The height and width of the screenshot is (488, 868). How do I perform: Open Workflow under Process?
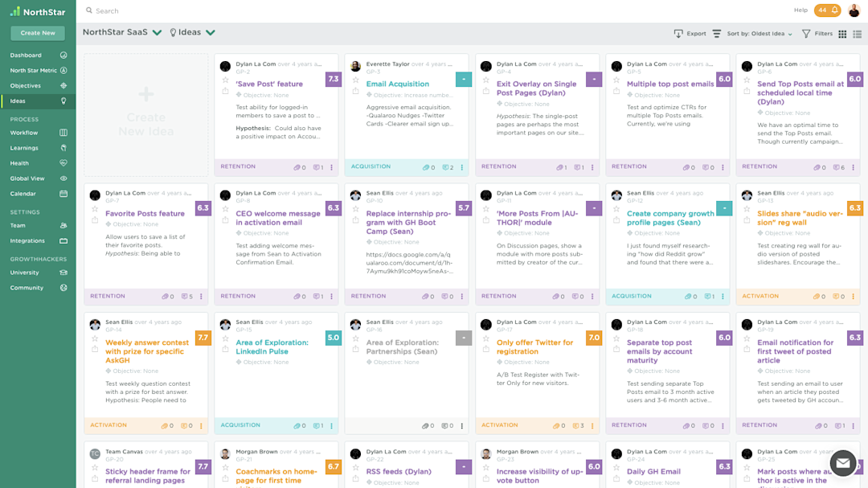(x=38, y=133)
